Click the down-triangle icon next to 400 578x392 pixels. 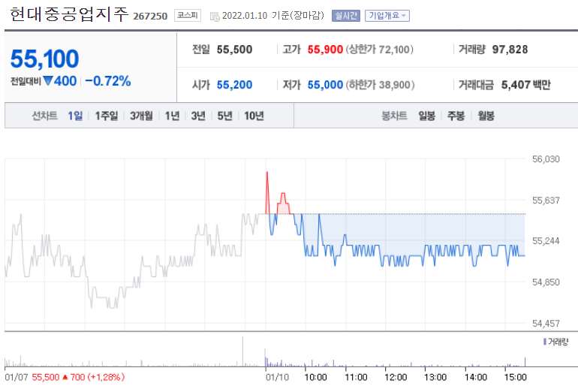[48, 80]
